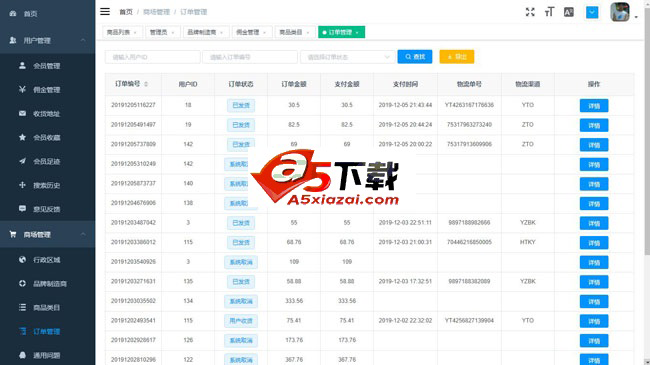View details for order 20191205737809
This screenshot has height=365, width=650.
[594, 145]
